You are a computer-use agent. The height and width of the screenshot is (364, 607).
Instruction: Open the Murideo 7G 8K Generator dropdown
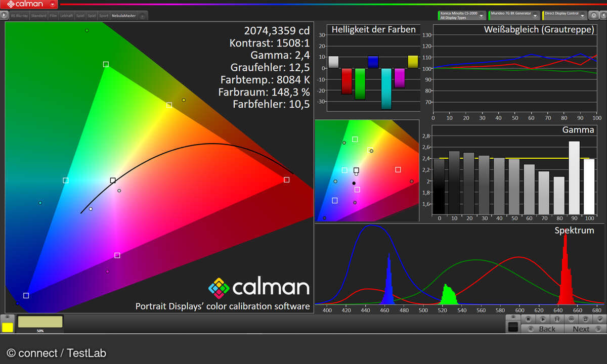(x=535, y=16)
